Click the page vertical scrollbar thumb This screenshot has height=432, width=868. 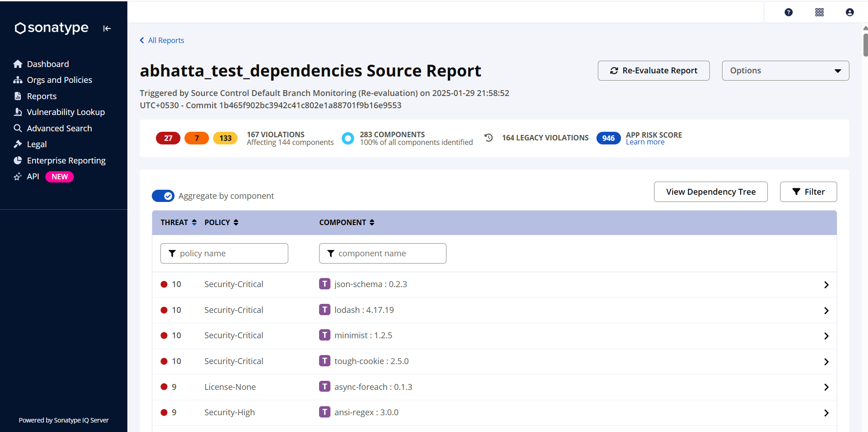click(x=865, y=45)
